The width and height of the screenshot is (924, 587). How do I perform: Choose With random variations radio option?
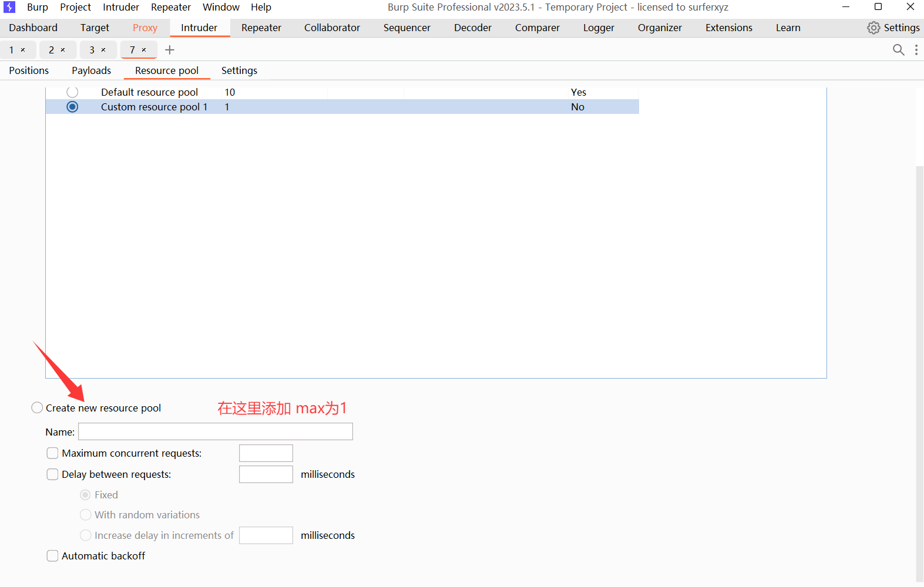pyautogui.click(x=85, y=515)
